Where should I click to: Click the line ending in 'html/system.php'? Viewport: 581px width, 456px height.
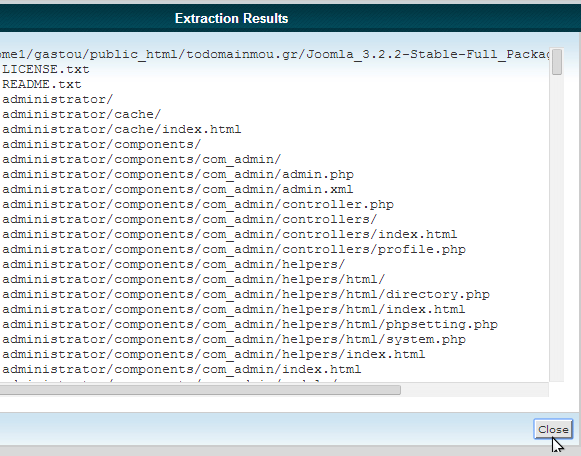pos(234,339)
